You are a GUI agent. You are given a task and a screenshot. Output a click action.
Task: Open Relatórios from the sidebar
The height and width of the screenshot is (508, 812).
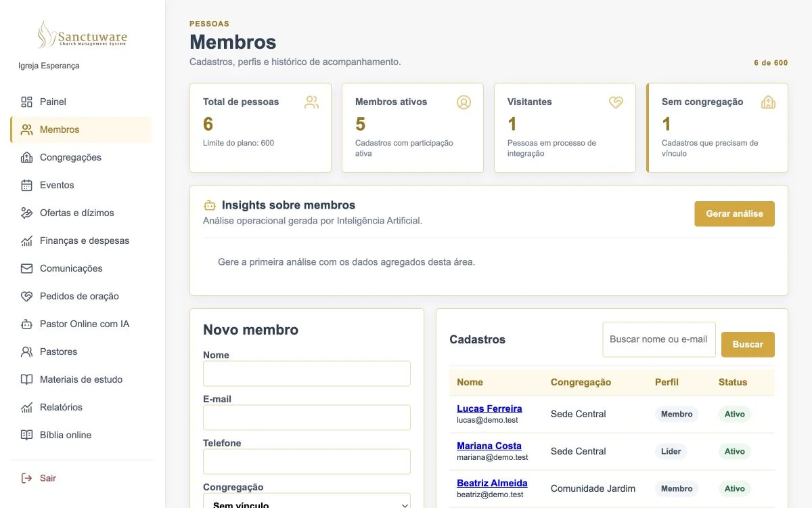81,407
